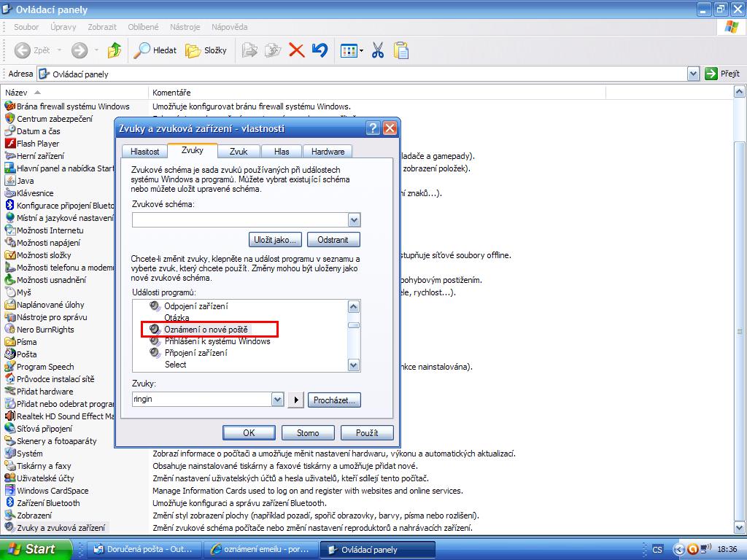Click the Cut scissors icon

point(378,50)
